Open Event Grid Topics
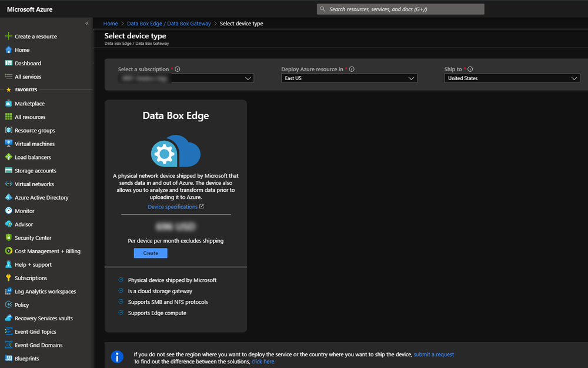Screen dimensions: 588x368 coord(37,331)
